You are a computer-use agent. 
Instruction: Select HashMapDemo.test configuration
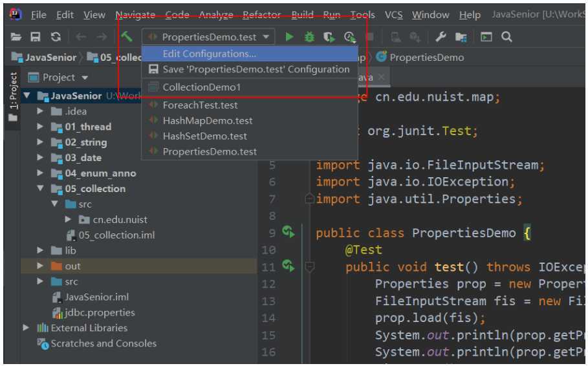pos(250,120)
